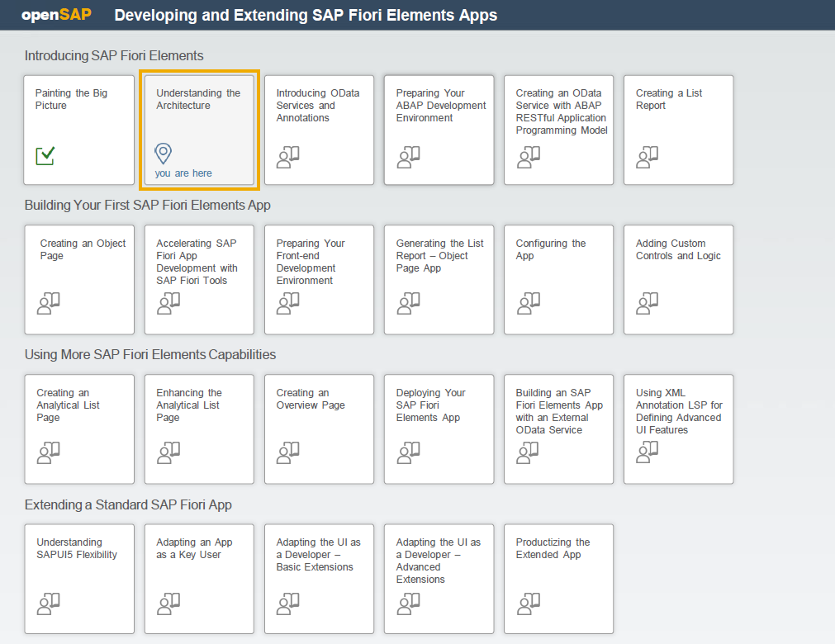Click the green completed checkmark on Painting the Big Picture
The width and height of the screenshot is (835, 644).
[x=45, y=155]
